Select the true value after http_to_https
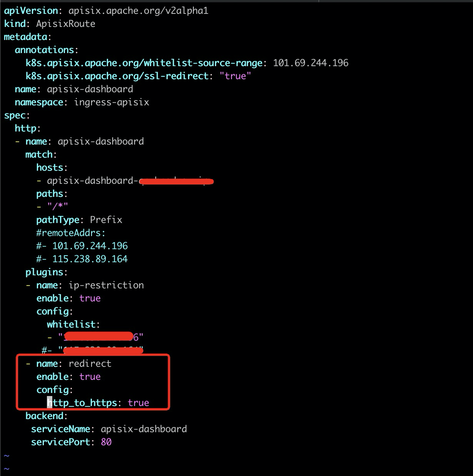The height and width of the screenshot is (476, 473). click(x=138, y=403)
